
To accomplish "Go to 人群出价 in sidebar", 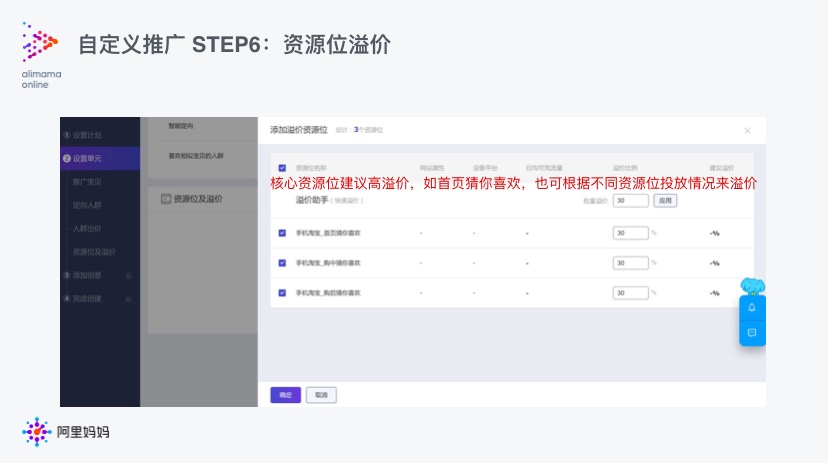I will (x=87, y=229).
